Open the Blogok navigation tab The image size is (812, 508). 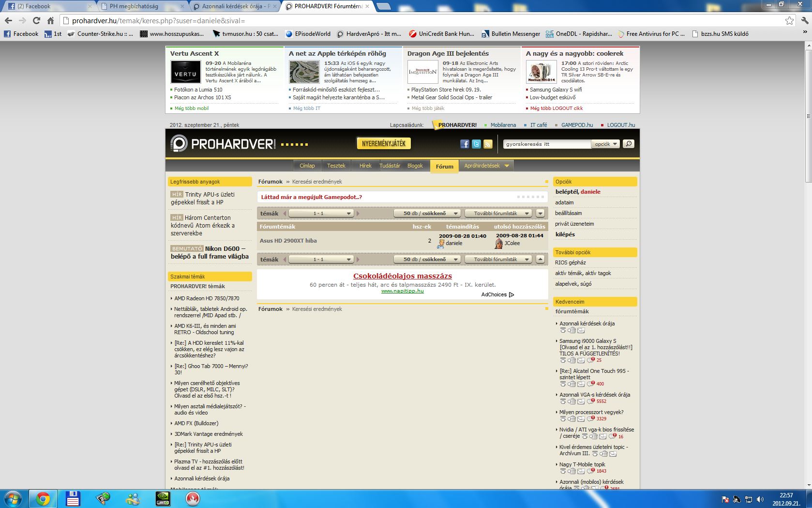(415, 166)
